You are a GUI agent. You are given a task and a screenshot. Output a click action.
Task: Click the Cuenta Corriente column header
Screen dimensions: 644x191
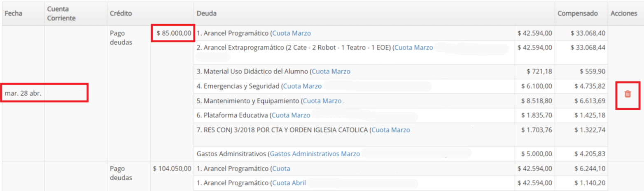(61, 14)
